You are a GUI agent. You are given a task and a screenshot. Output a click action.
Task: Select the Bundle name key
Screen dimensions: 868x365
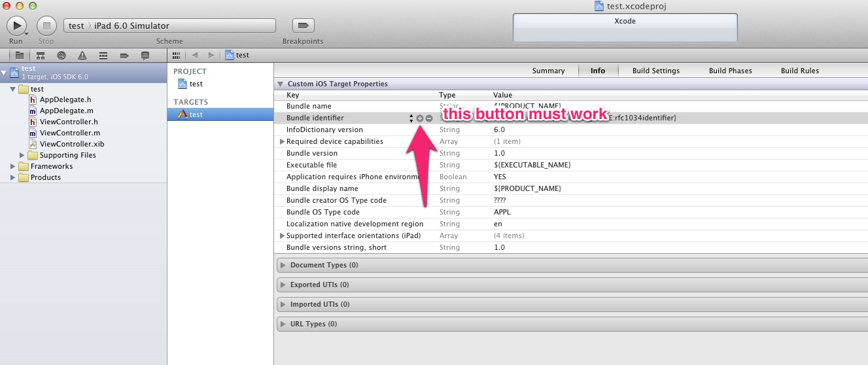(309, 106)
